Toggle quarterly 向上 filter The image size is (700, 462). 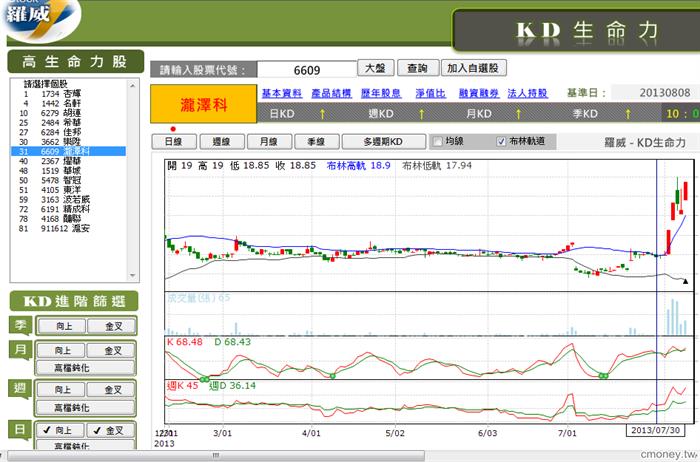point(62,326)
